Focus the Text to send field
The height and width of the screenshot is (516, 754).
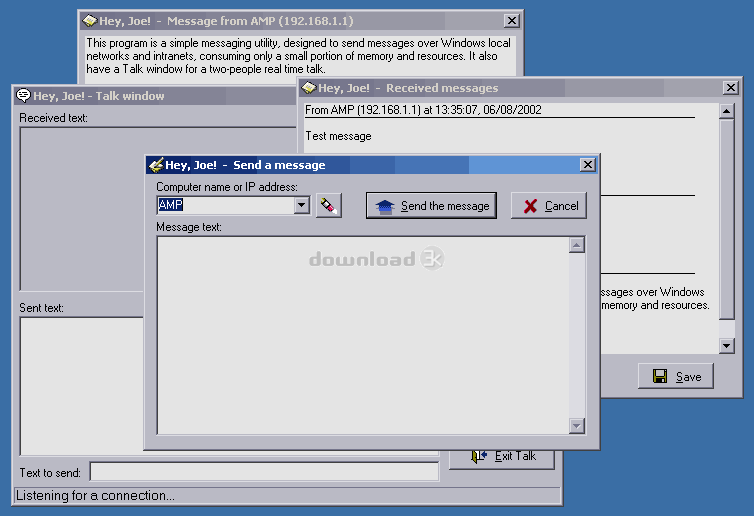coord(264,472)
